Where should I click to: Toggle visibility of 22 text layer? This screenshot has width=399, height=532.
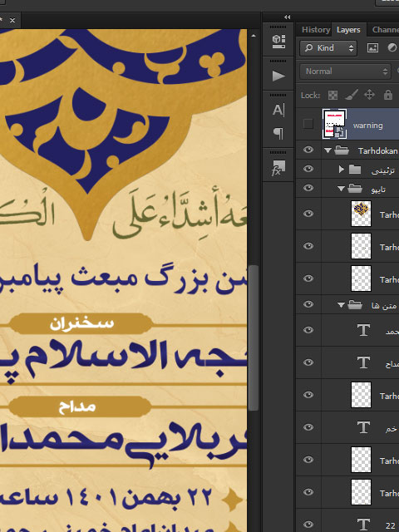[x=308, y=525]
